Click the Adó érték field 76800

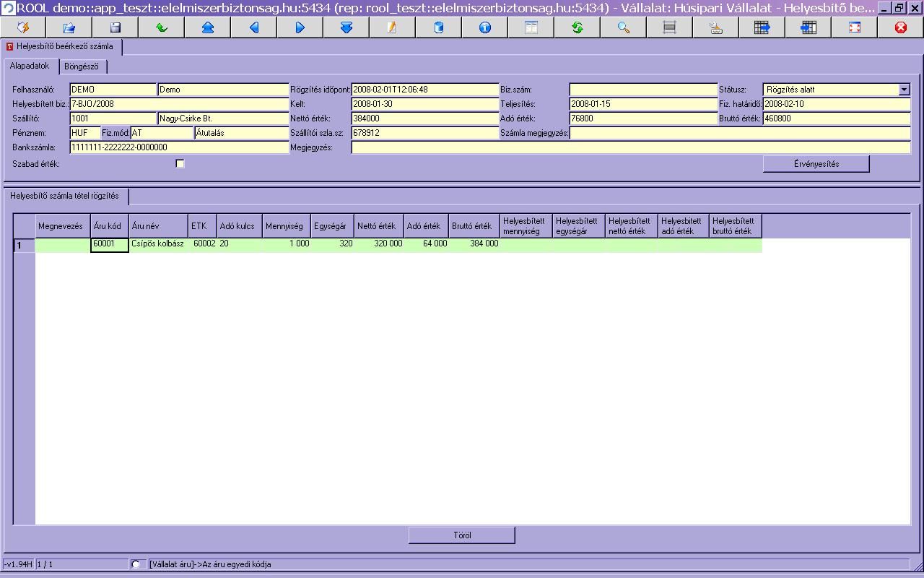(x=643, y=118)
